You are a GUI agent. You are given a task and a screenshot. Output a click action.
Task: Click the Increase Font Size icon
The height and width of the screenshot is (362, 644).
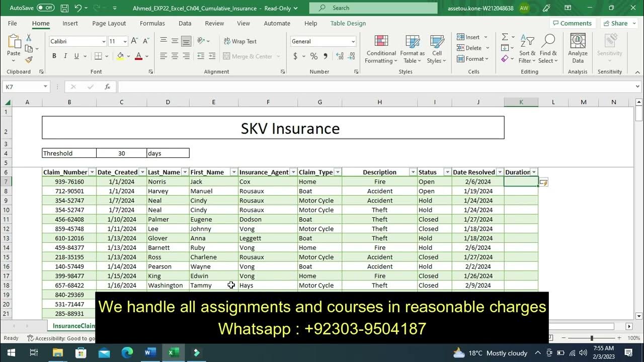click(x=134, y=41)
